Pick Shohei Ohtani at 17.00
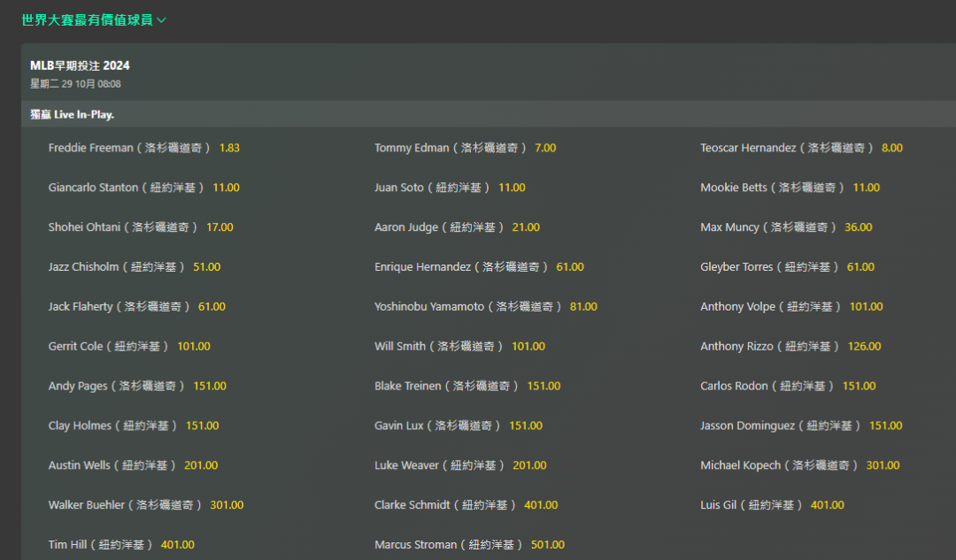 (x=141, y=226)
